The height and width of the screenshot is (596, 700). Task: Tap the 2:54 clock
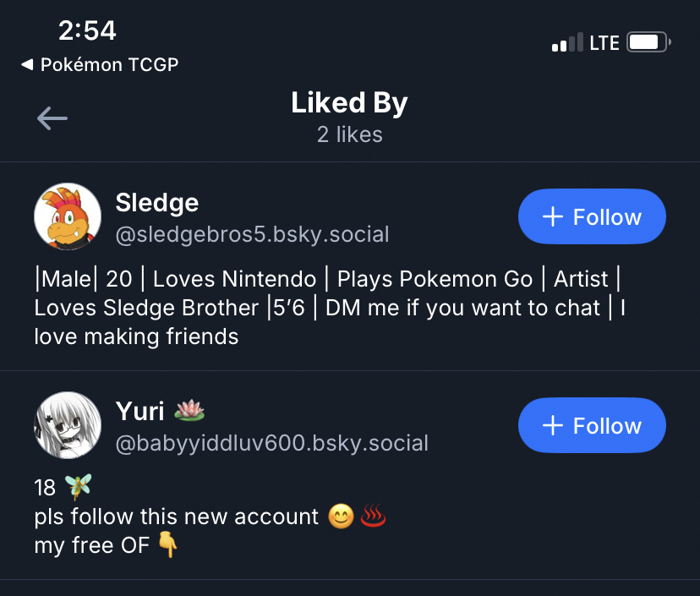point(87,30)
